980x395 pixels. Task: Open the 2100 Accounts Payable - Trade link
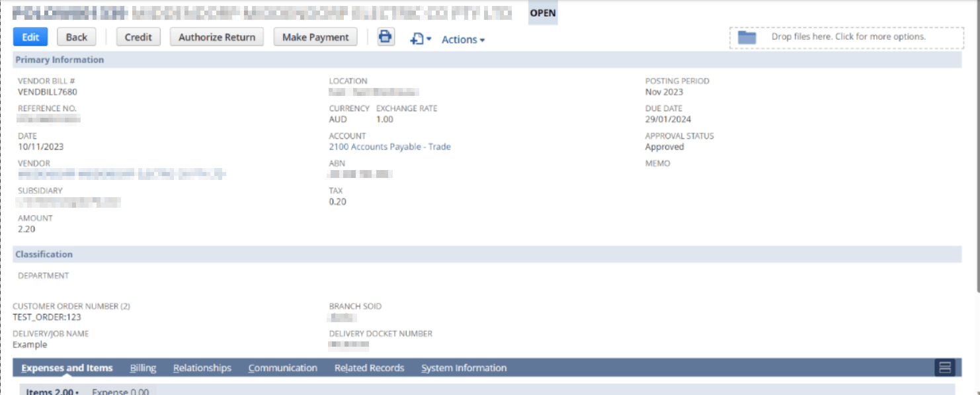click(389, 146)
